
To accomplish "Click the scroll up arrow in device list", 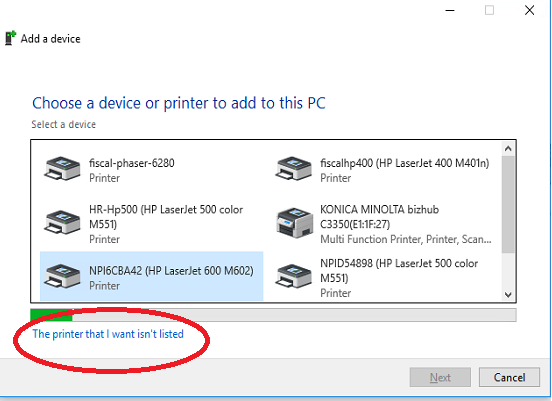I will pyautogui.click(x=508, y=149).
